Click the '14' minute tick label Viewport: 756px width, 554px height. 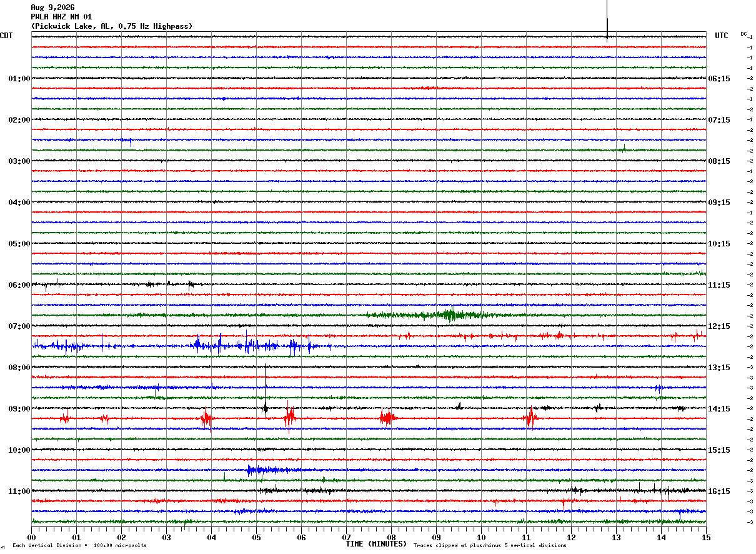click(662, 537)
